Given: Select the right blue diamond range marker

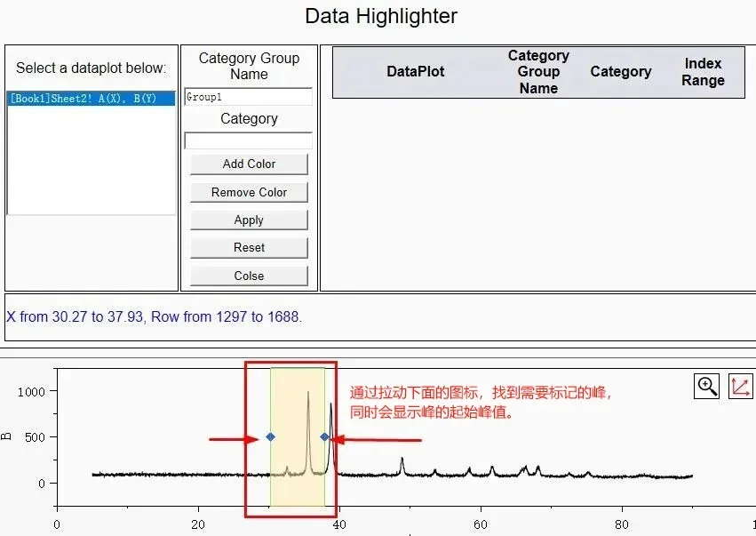Looking at the screenshot, I should pos(324,437).
